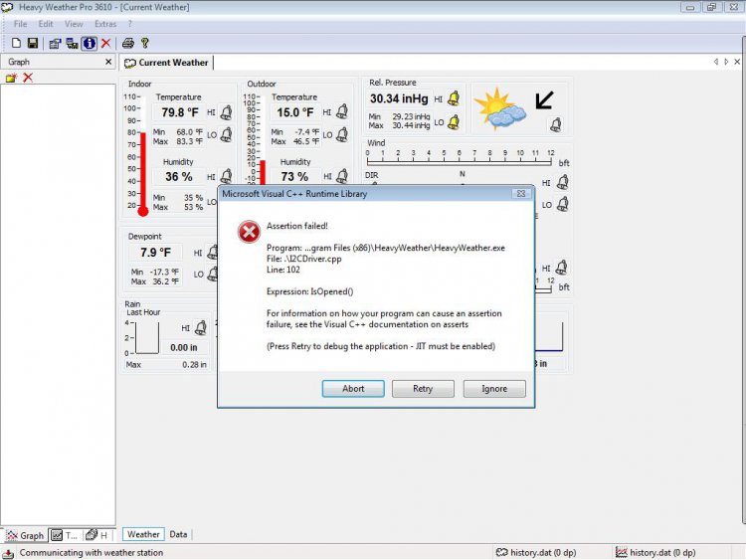Click the tab scroll left arrow
Image resolution: width=746 pixels, height=560 pixels.
click(715, 62)
